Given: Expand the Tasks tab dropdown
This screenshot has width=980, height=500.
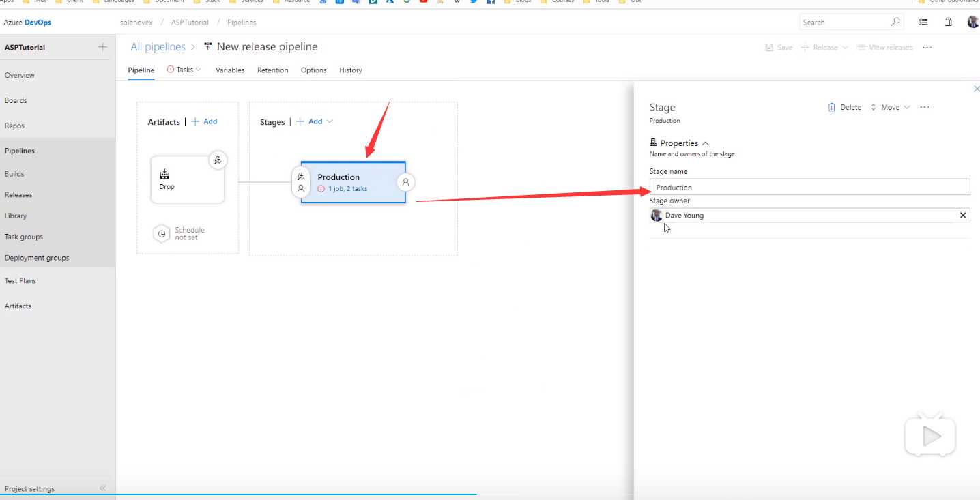Looking at the screenshot, I should click(198, 70).
